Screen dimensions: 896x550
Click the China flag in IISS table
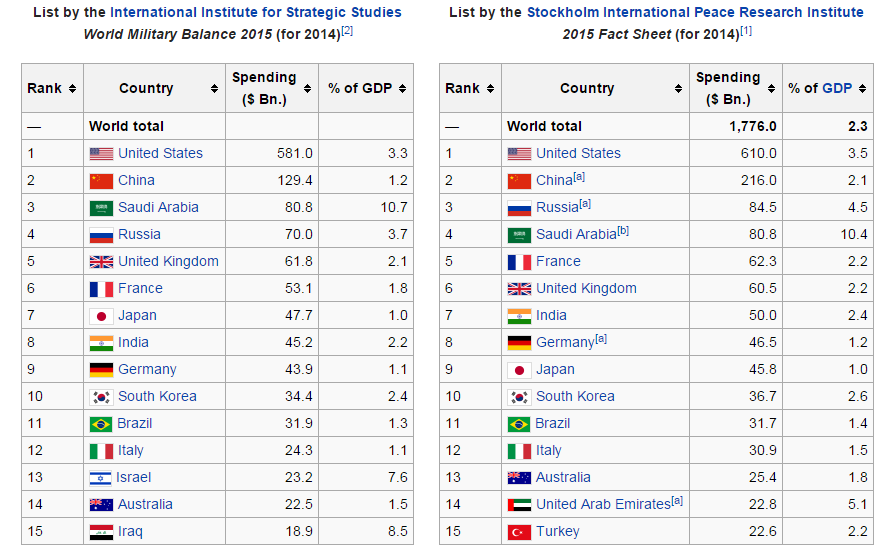(x=101, y=181)
